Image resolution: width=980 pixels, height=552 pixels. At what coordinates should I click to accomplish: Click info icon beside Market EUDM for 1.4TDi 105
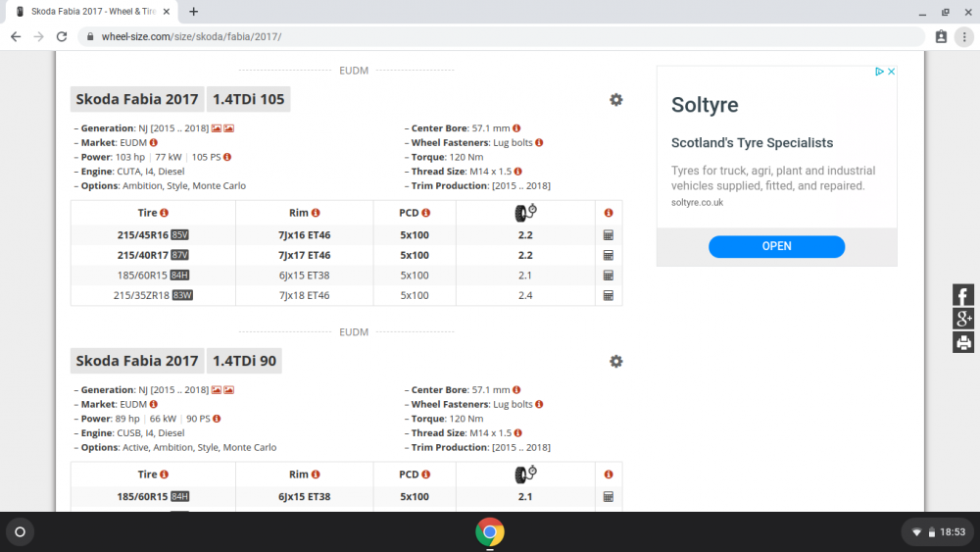point(153,142)
